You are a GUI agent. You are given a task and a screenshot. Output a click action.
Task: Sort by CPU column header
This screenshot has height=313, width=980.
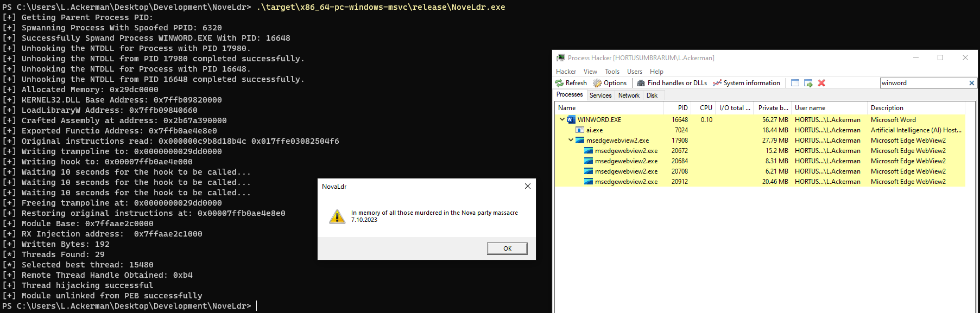coord(703,108)
